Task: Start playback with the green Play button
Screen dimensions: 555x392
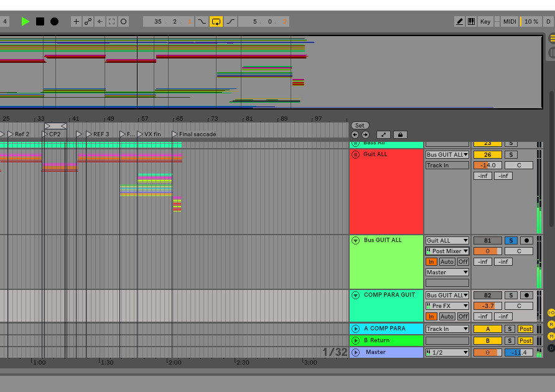Action: click(x=25, y=22)
